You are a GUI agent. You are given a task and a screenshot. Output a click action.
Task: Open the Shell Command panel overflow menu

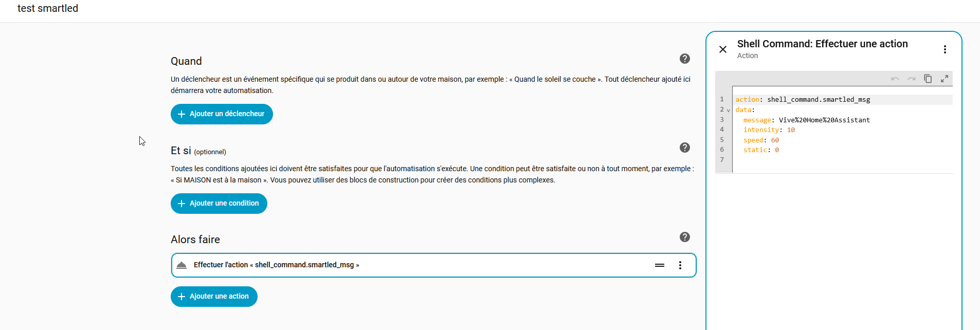coord(945,49)
